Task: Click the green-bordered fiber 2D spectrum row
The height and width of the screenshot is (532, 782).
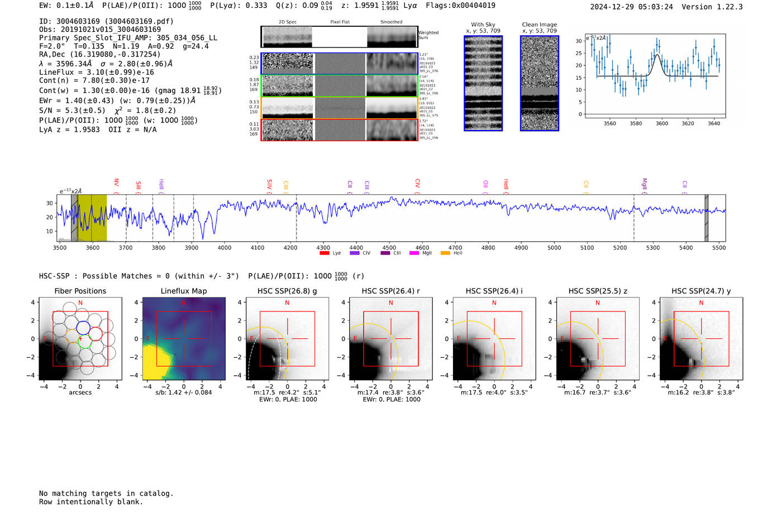Action: (340, 86)
